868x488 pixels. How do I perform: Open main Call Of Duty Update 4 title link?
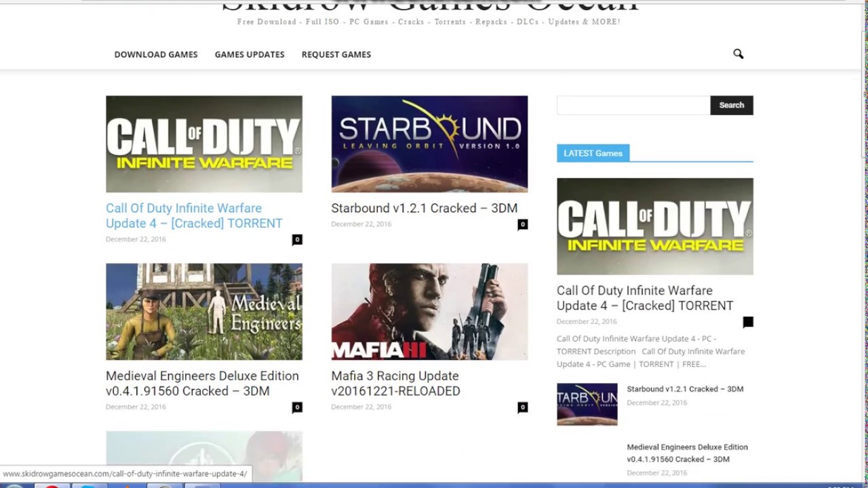(194, 216)
